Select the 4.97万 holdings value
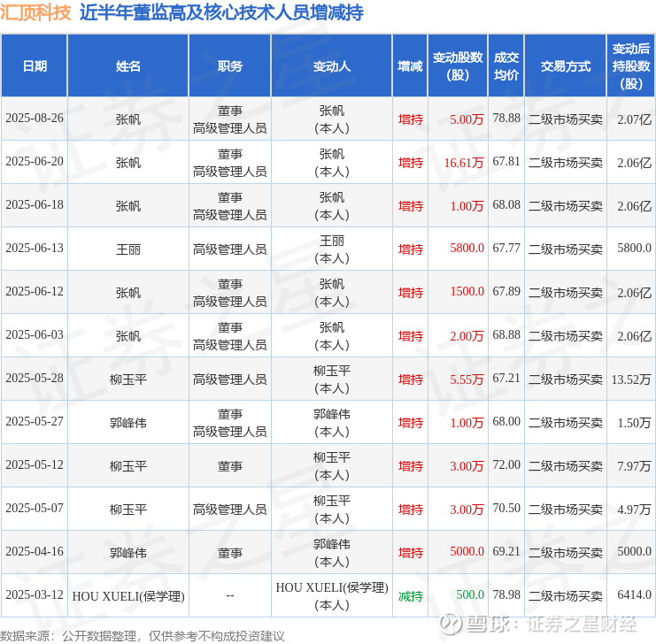This screenshot has width=656, height=644. (x=634, y=510)
